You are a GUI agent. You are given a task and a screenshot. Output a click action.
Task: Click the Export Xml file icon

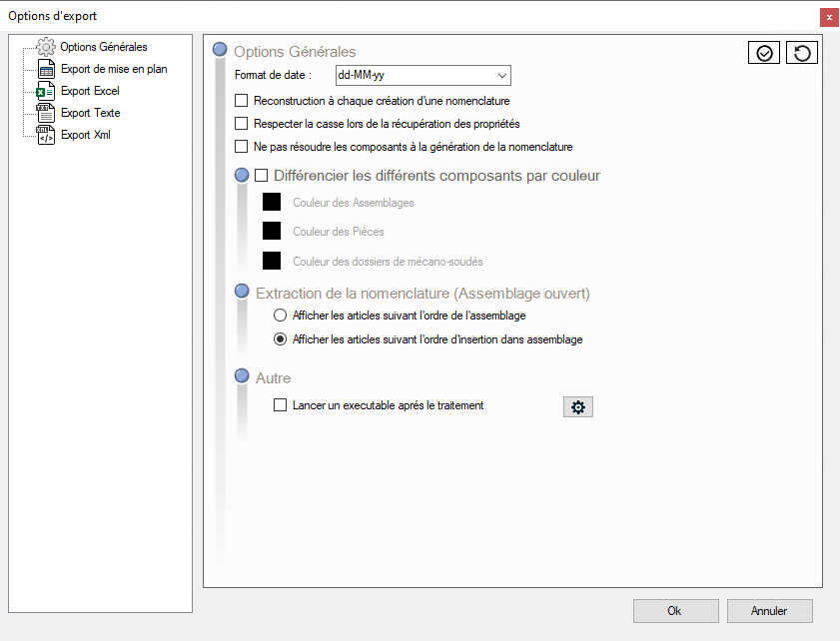tap(46, 135)
